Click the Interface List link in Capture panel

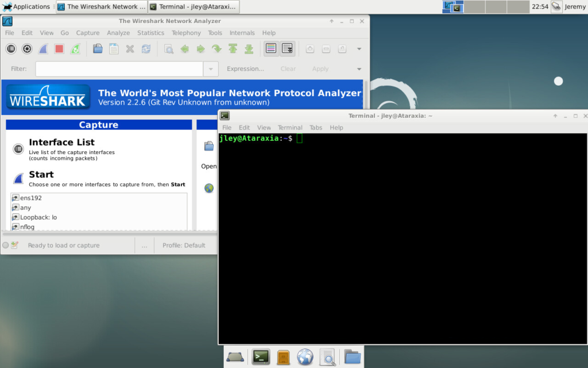pyautogui.click(x=61, y=143)
